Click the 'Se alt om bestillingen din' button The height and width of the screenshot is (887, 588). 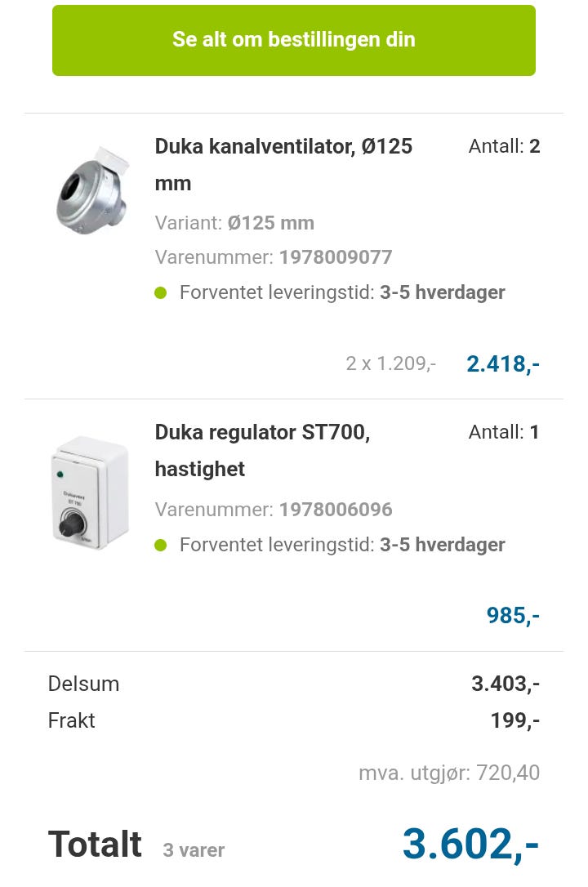tap(294, 40)
